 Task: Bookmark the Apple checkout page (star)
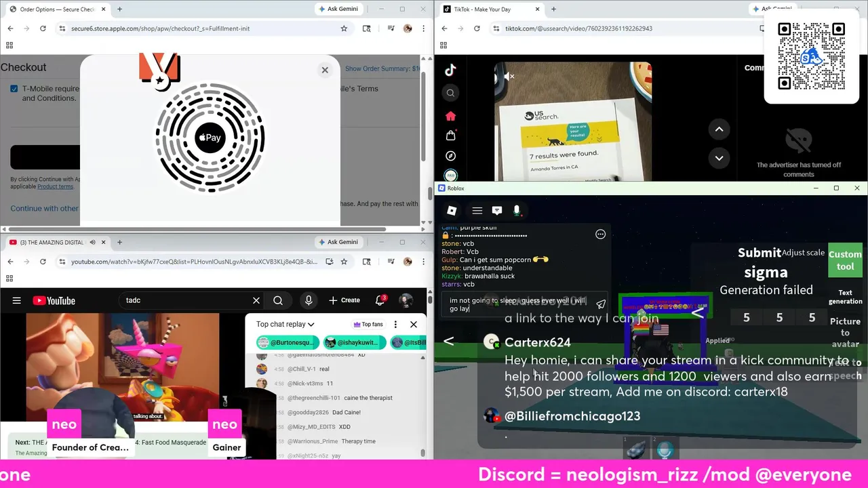coord(344,28)
